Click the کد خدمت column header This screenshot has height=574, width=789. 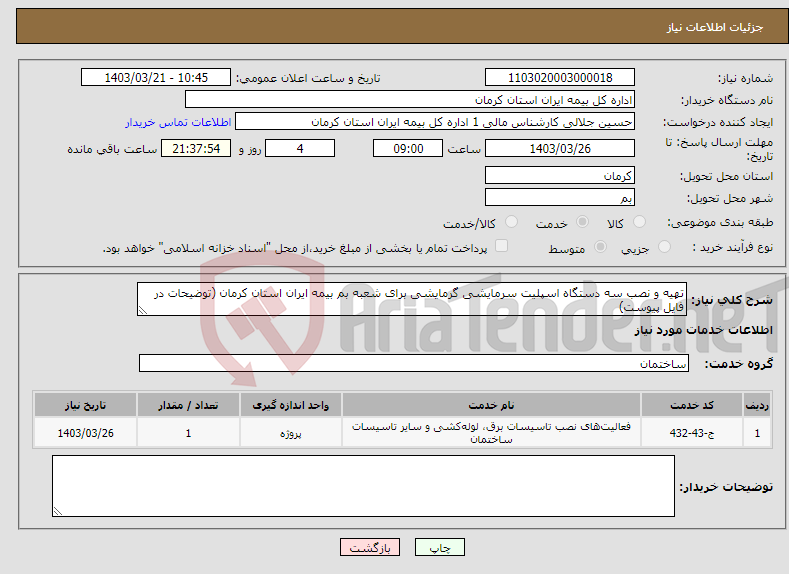coord(692,405)
